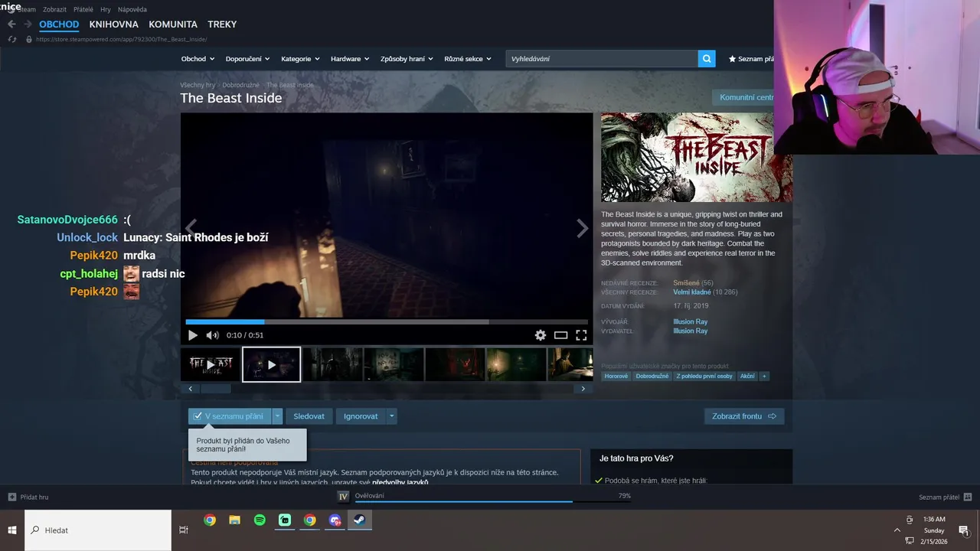
Task: Select The Beast Inside logo trailer thumbnail
Action: click(211, 364)
